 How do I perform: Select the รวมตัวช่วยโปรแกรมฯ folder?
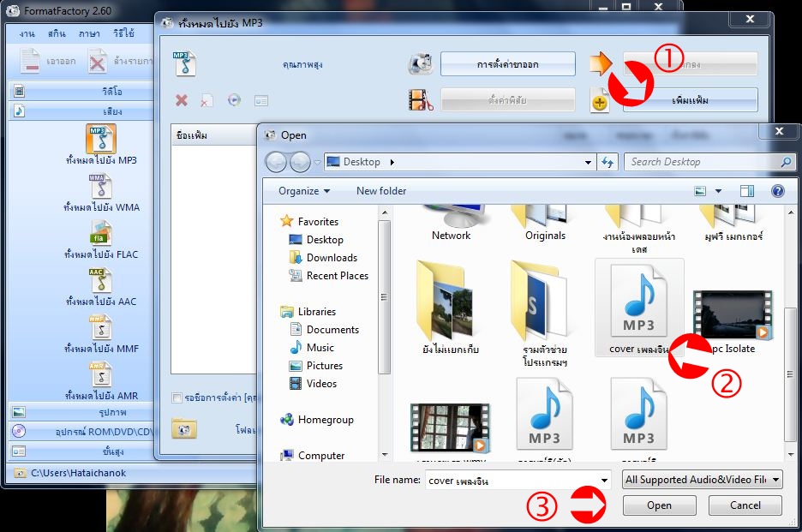coord(545,313)
